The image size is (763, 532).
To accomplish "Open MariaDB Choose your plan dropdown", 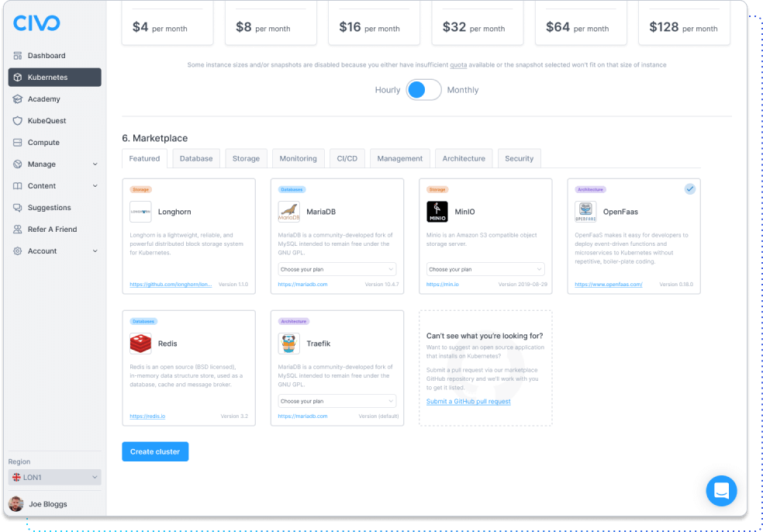I will tap(337, 269).
